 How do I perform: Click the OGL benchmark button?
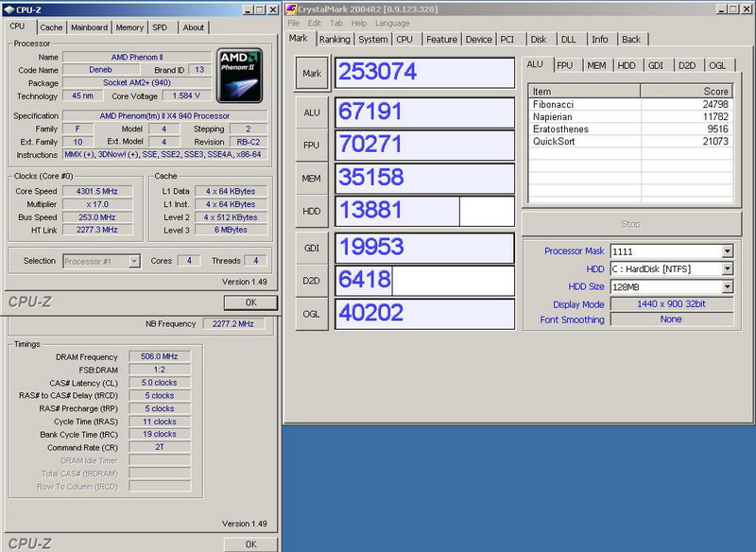click(x=312, y=314)
